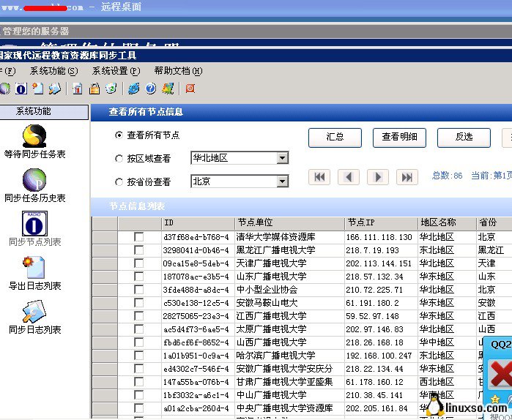Open the 帮助文档(H) menu
512x420 pixels.
[178, 71]
